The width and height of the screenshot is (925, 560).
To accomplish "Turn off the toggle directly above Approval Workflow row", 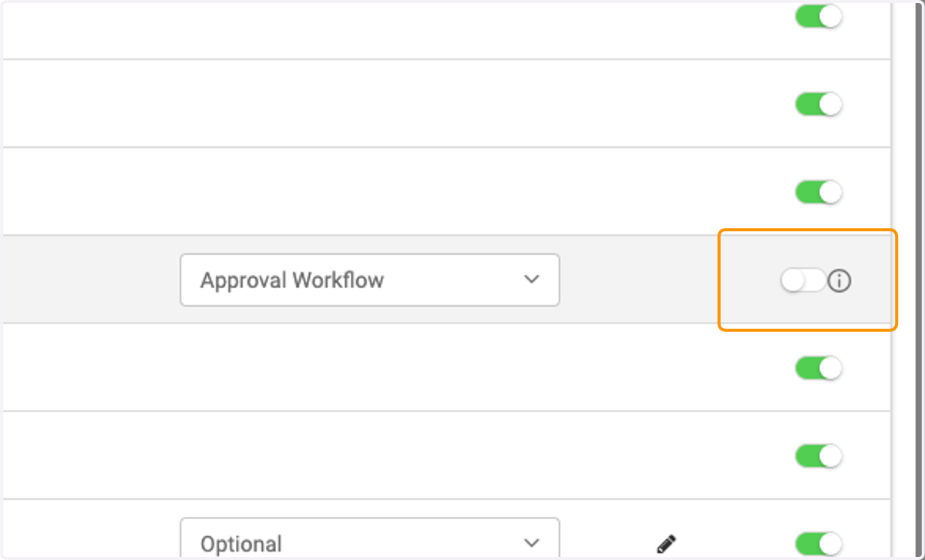I will tap(819, 192).
